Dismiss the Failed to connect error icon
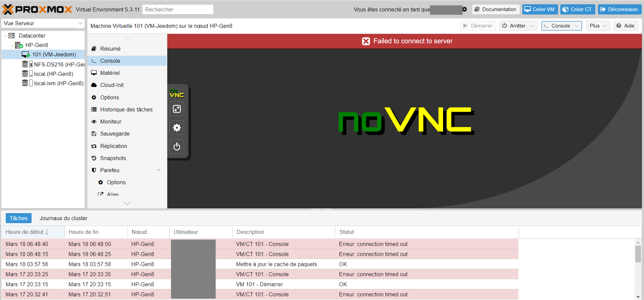The width and height of the screenshot is (644, 300). click(366, 41)
